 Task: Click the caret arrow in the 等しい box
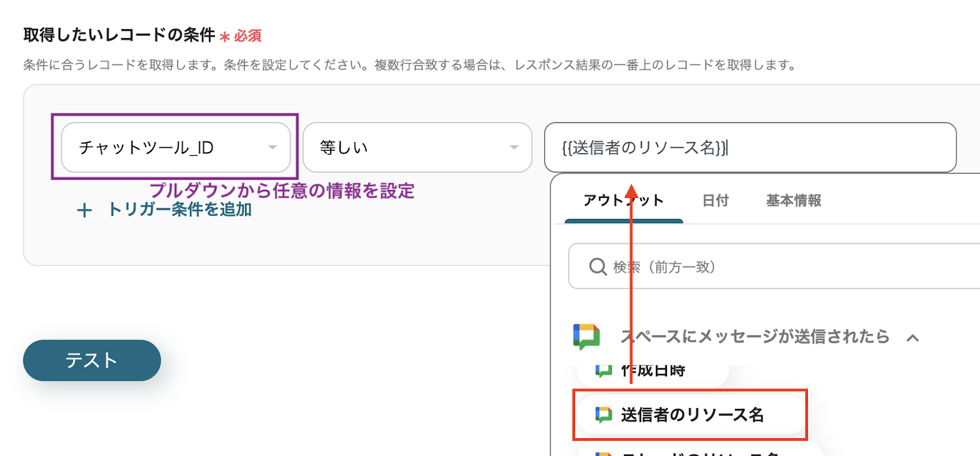514,147
